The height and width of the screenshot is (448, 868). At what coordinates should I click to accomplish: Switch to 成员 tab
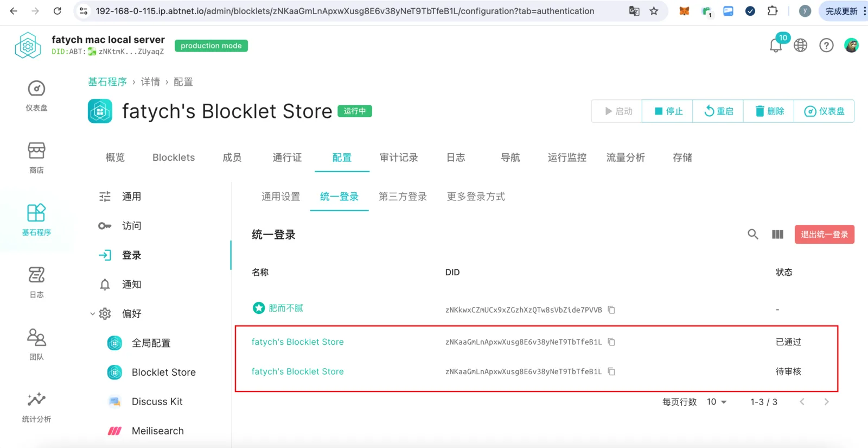(232, 157)
